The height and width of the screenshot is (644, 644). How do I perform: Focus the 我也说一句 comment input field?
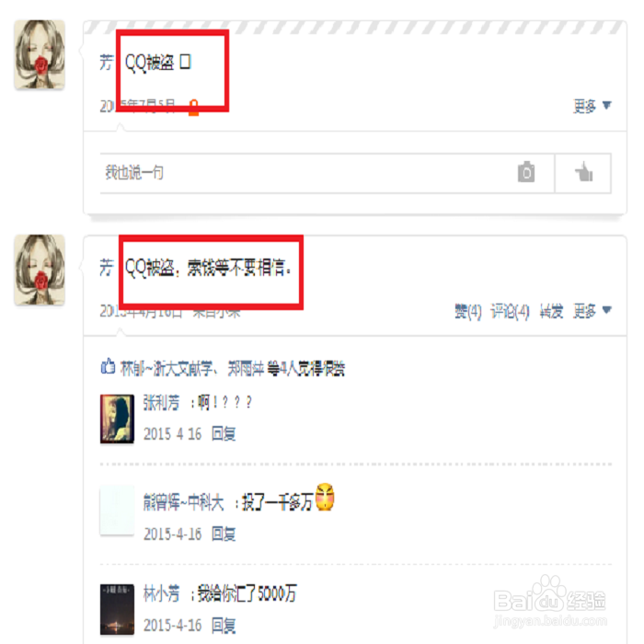point(327,173)
